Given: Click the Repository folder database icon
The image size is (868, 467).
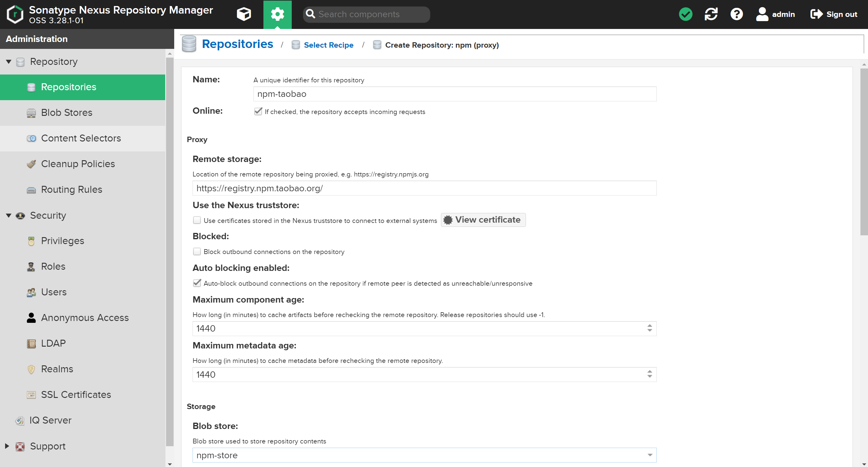Looking at the screenshot, I should (20, 62).
